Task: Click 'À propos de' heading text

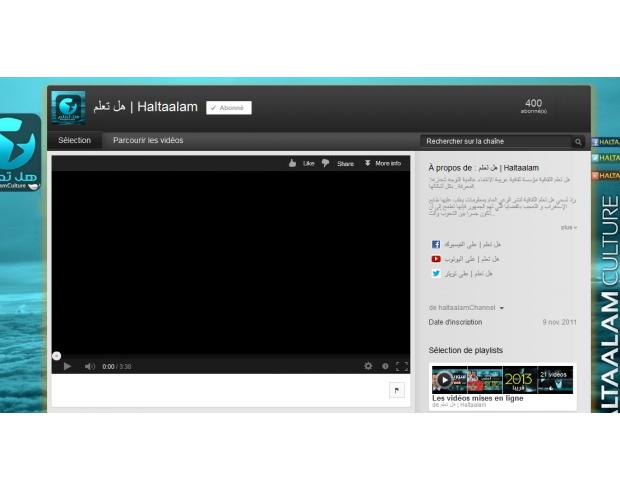Action: (484, 168)
